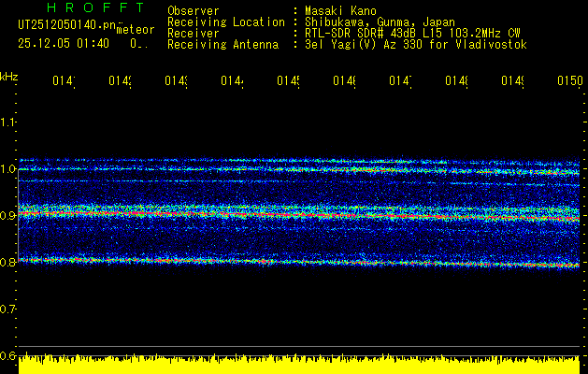
Task: Click the 0.6 axis label
Action: tap(8, 355)
